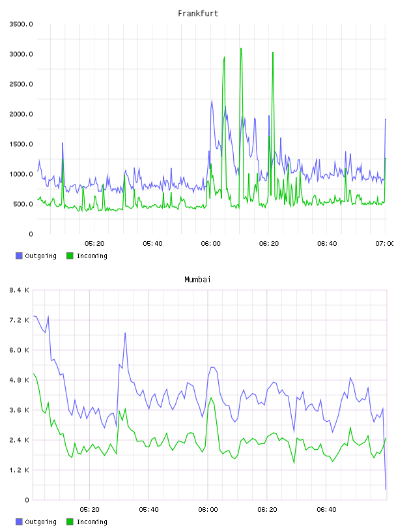Click the 4.8 K axis value on Mumbai chart
The height and width of the screenshot is (532, 396).
pyautogui.click(x=19, y=380)
